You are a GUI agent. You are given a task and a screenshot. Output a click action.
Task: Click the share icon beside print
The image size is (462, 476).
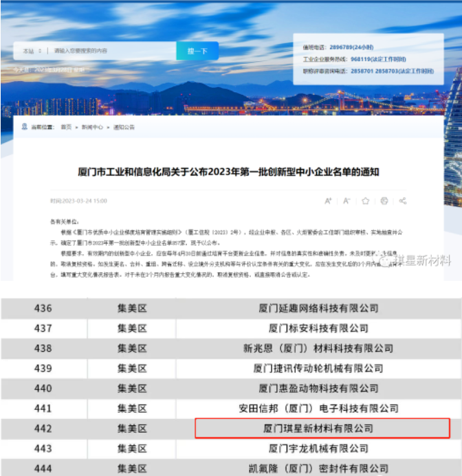click(x=403, y=201)
